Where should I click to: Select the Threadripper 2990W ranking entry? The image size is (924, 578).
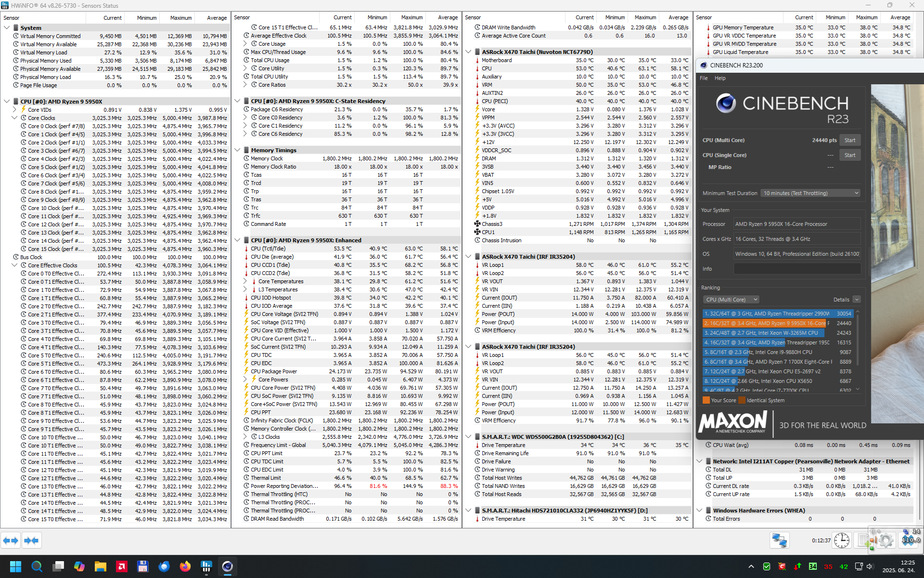[777, 314]
